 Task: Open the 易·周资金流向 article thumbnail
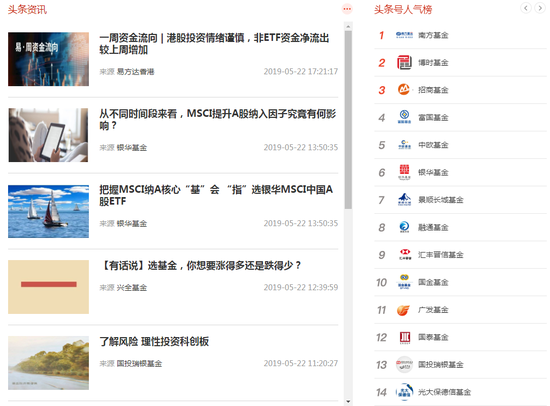[x=48, y=59]
